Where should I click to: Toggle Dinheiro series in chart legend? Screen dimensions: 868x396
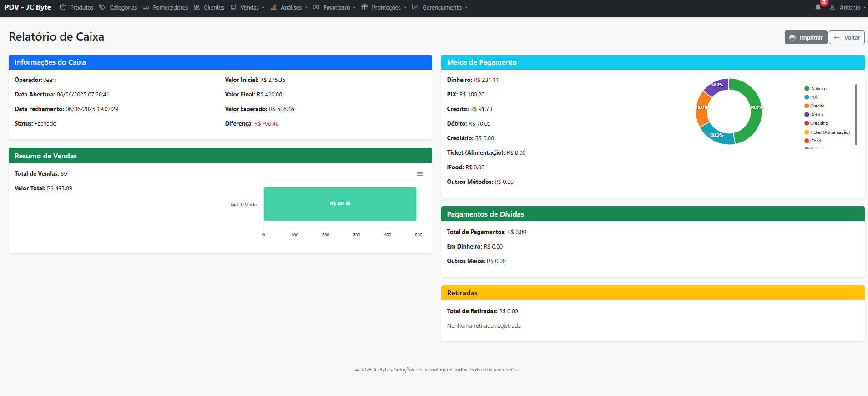pyautogui.click(x=818, y=89)
